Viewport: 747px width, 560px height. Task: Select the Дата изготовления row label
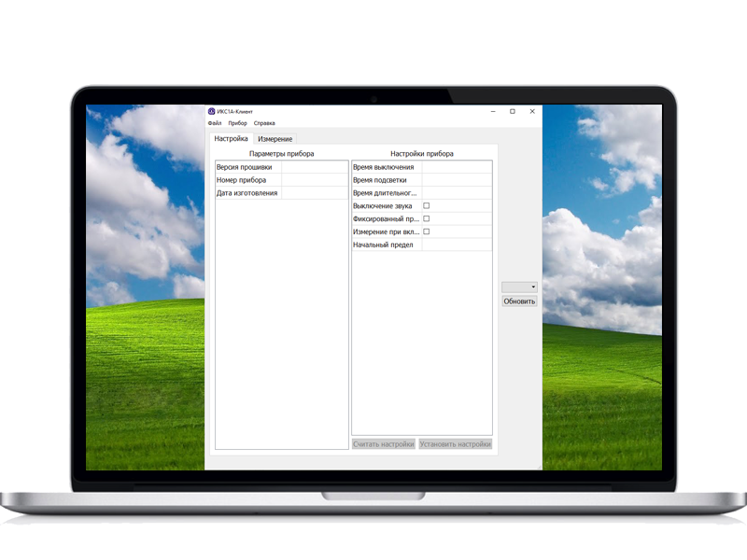point(247,193)
